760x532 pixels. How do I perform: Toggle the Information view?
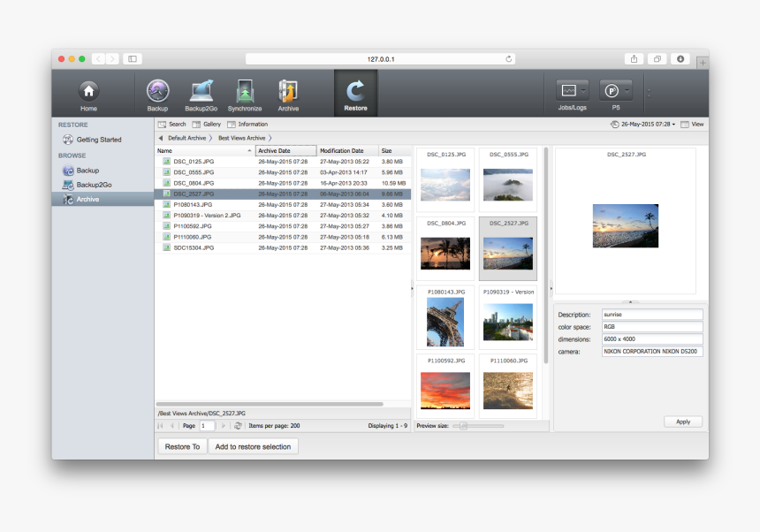click(x=247, y=124)
